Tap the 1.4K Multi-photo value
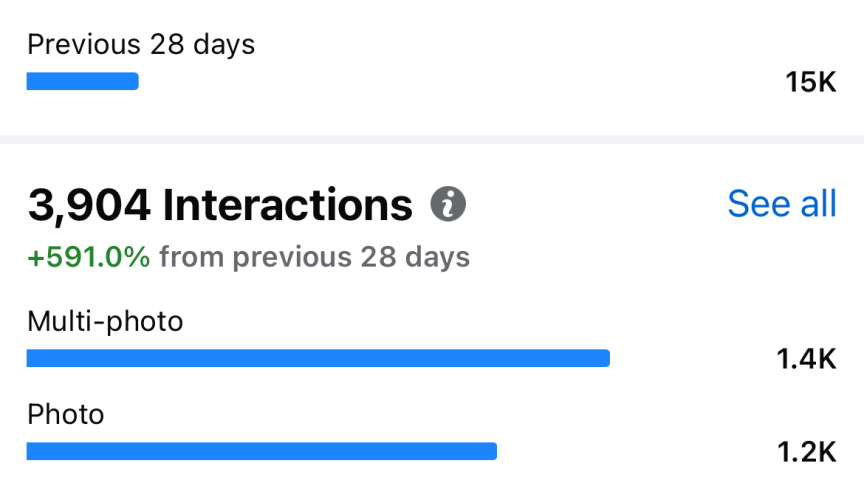This screenshot has width=864, height=483. [807, 359]
